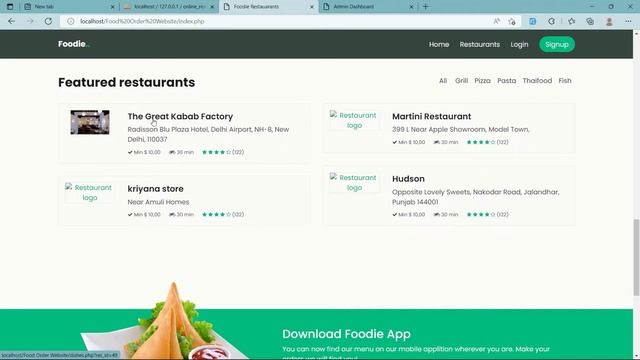Filter restaurants by All
640x360 pixels.
443,81
